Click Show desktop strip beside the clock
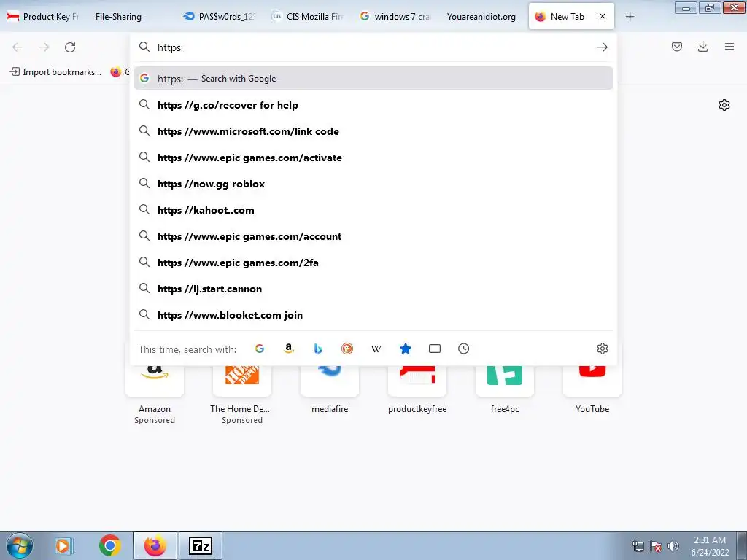747x560 pixels. point(741,545)
